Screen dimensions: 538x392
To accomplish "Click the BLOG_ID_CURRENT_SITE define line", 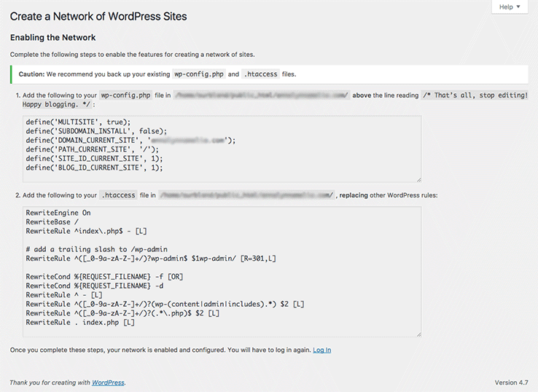I will coord(94,168).
